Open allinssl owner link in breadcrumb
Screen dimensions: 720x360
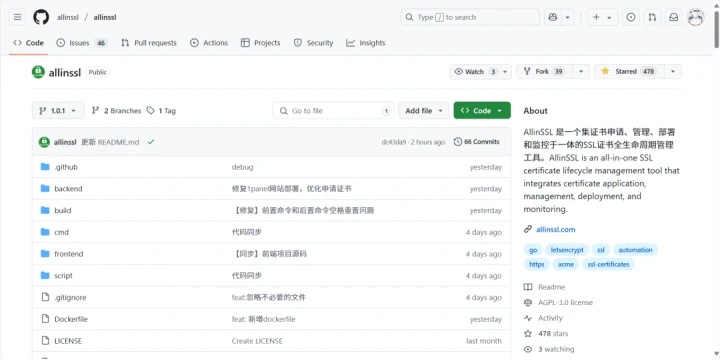pyautogui.click(x=68, y=17)
